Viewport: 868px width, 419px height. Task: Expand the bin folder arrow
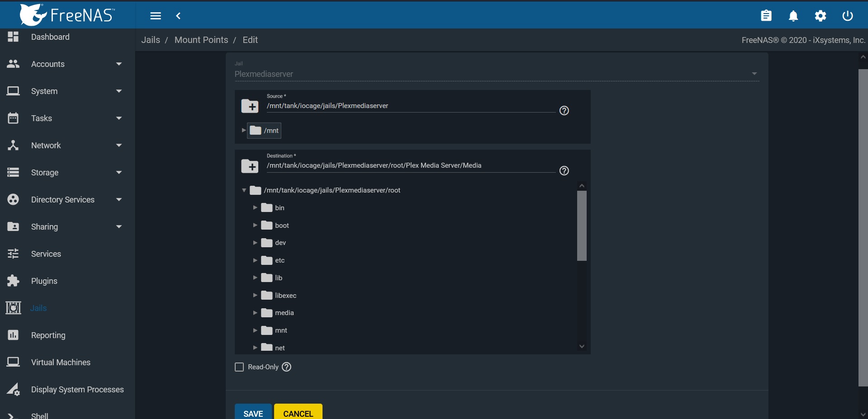click(255, 207)
